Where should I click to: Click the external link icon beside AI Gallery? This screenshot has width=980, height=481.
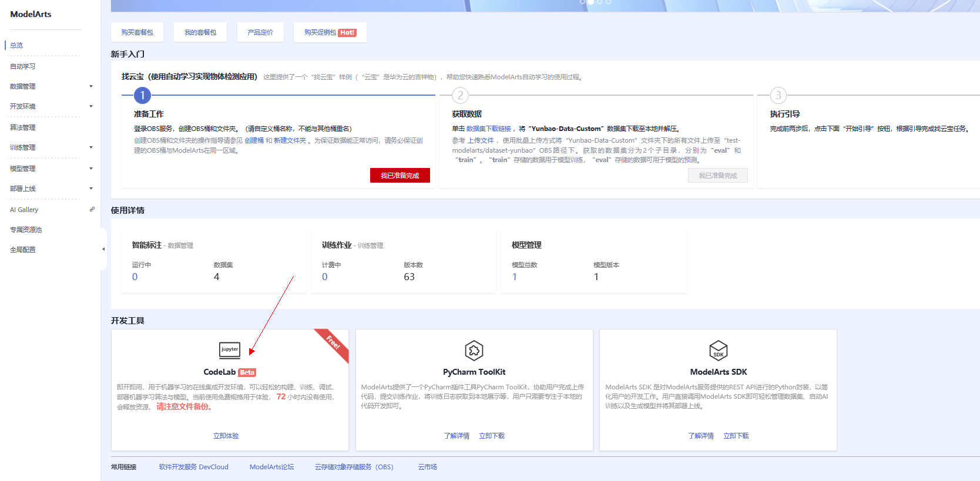[92, 209]
